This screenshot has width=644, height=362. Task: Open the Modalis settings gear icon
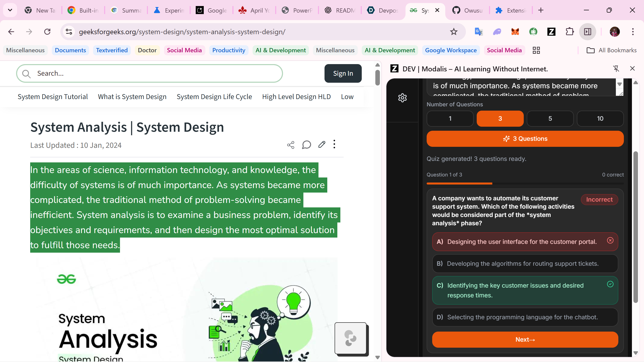tap(403, 98)
